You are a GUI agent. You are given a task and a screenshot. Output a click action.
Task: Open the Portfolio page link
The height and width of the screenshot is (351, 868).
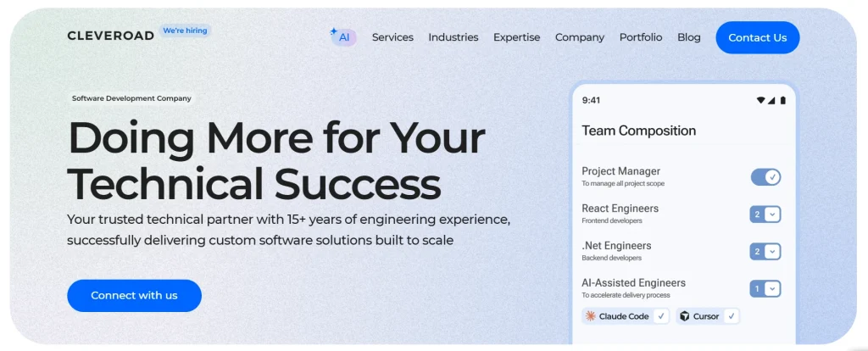click(641, 37)
